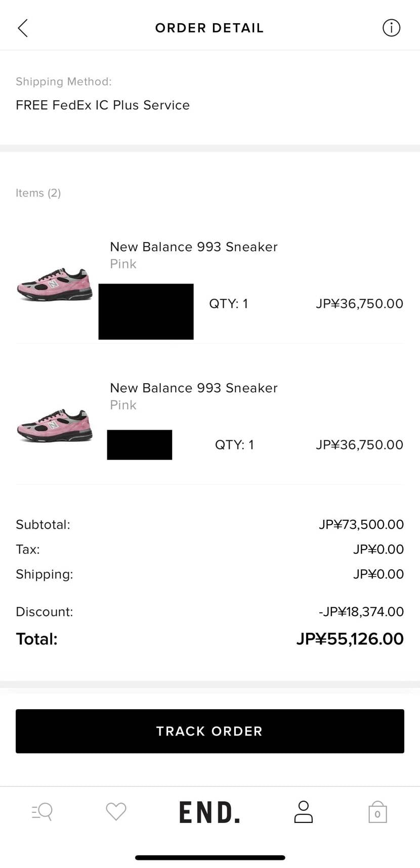Select the first New Balance 993 Sneaker title

194,247
